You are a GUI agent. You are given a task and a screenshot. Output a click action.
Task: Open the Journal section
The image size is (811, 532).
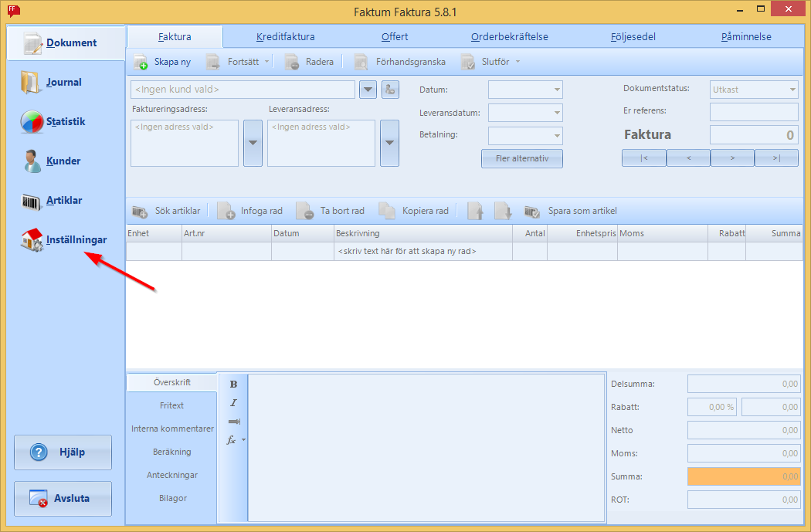(52, 82)
